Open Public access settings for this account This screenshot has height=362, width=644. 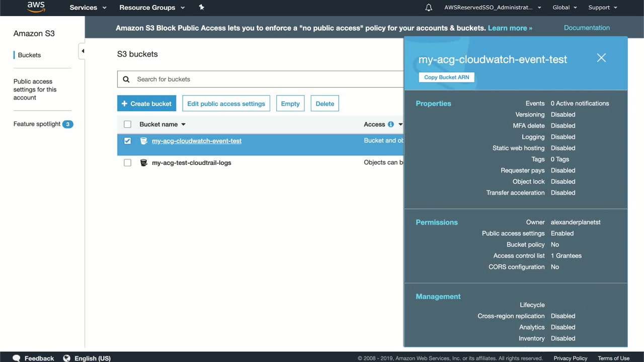coord(35,89)
